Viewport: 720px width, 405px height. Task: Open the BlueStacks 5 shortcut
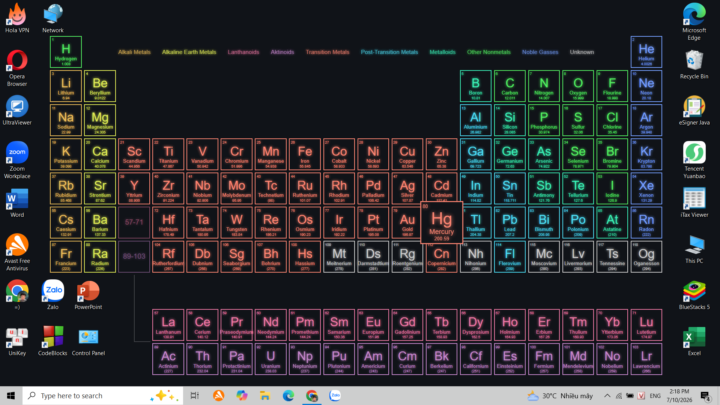pos(694,294)
